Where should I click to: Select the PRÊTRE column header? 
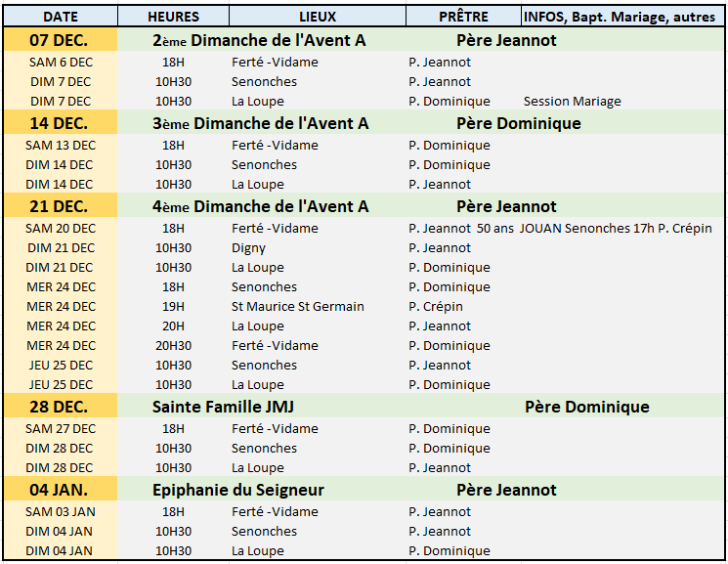[x=463, y=17]
